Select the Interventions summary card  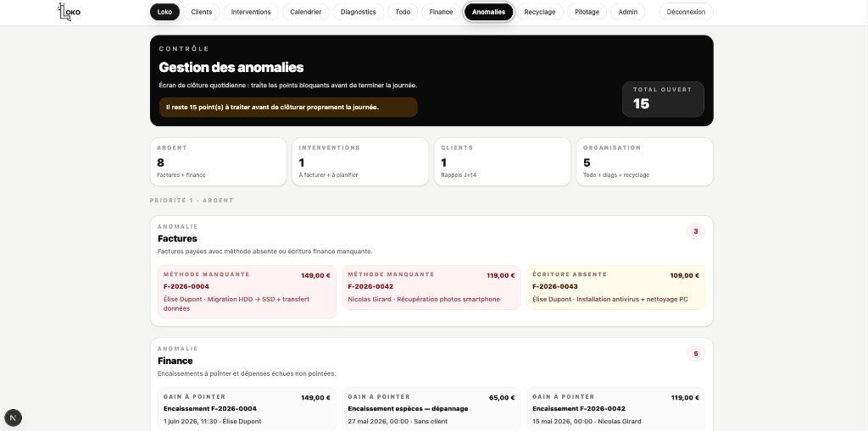[360, 162]
